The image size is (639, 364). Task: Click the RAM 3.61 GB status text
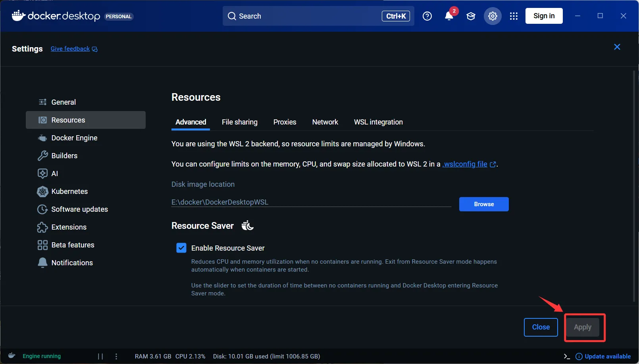153,356
